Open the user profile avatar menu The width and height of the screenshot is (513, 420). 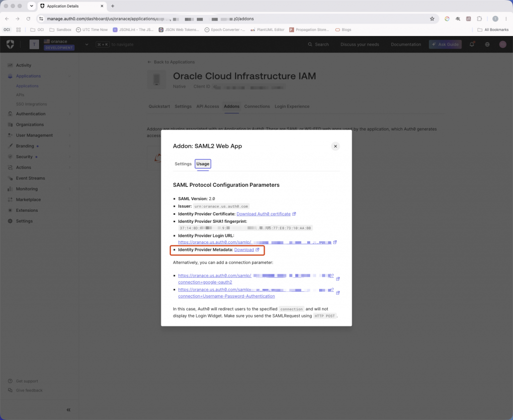tap(503, 45)
